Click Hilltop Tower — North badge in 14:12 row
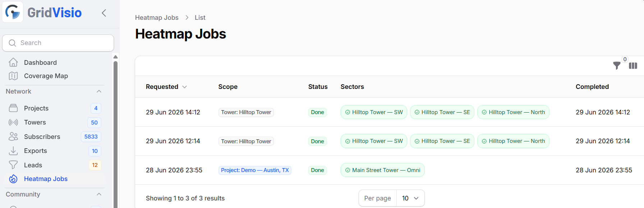The width and height of the screenshot is (644, 208). point(513,112)
